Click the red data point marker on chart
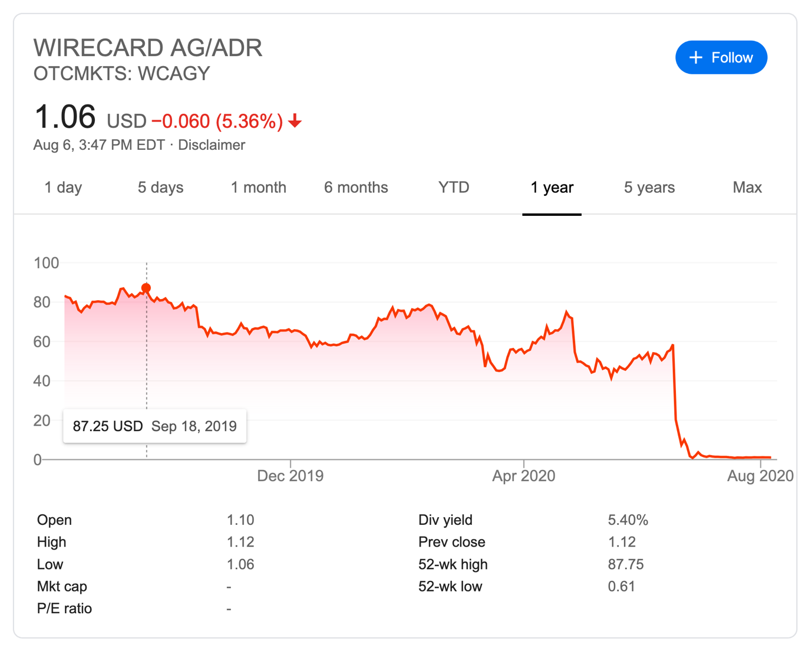Viewport: 812px width, 651px height. (x=146, y=288)
